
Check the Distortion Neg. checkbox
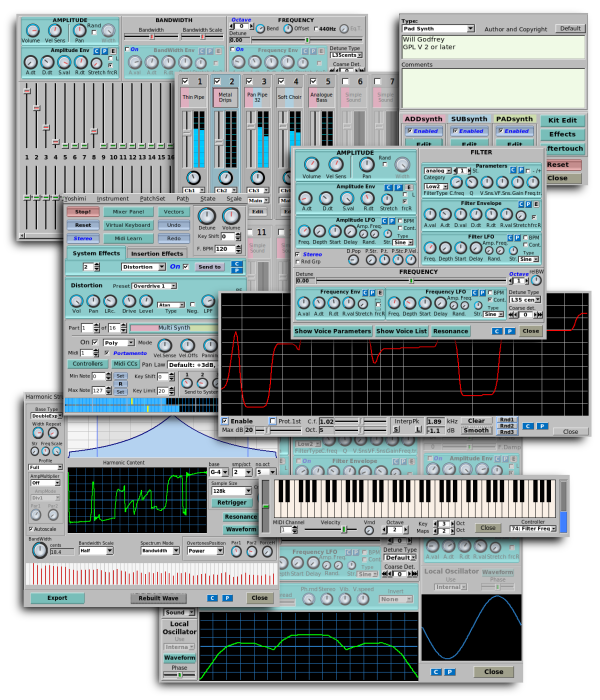(x=192, y=304)
